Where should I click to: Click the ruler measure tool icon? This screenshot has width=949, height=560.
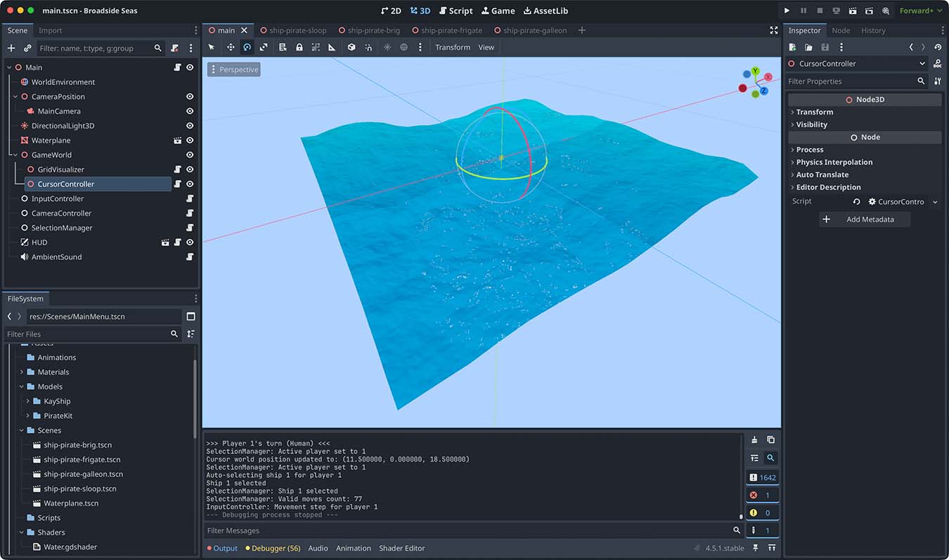pos(333,47)
